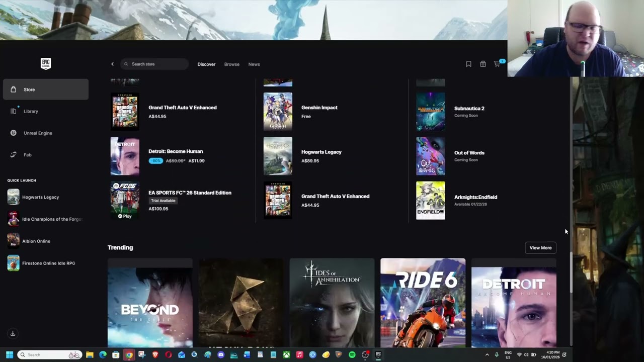Open Tides of Annihilation trending card
This screenshot has height=362, width=644.
coord(332,303)
